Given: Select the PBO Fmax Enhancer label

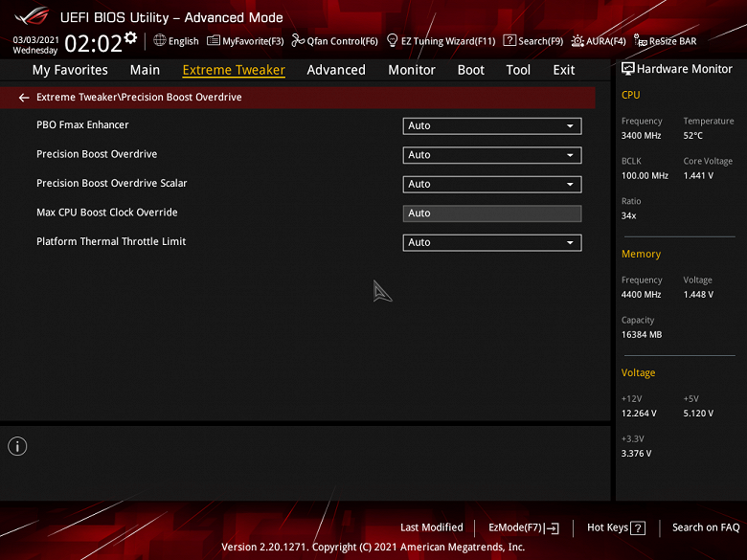Looking at the screenshot, I should tap(82, 124).
